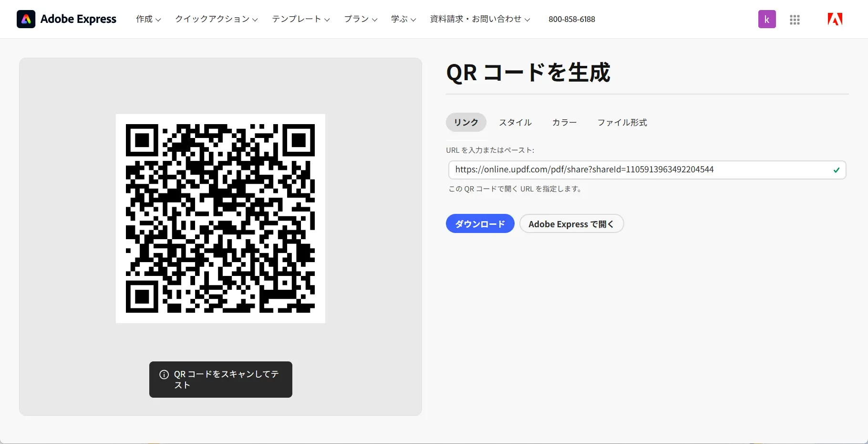Select the リンク tab
Viewport: 868px width, 444px height.
pos(466,122)
